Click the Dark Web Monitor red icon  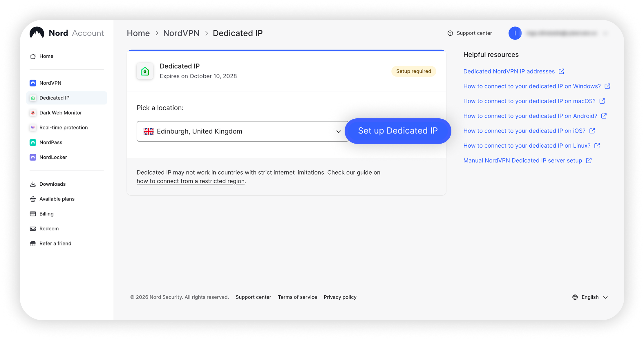click(x=33, y=113)
